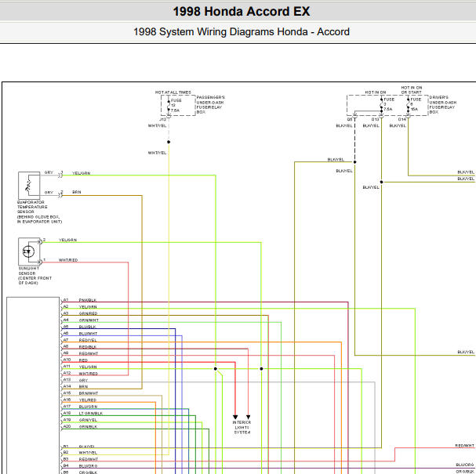The width and height of the screenshot is (476, 474).
Task: Click the A2 YEL/GRN pin label
Action: 79,307
